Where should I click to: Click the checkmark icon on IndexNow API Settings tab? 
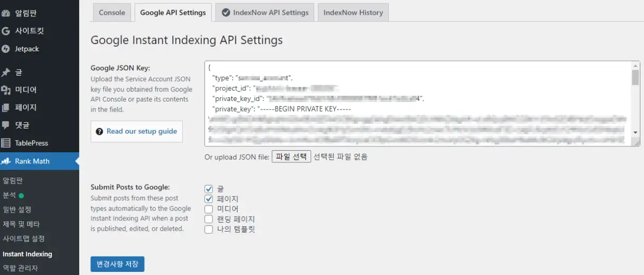(x=226, y=13)
